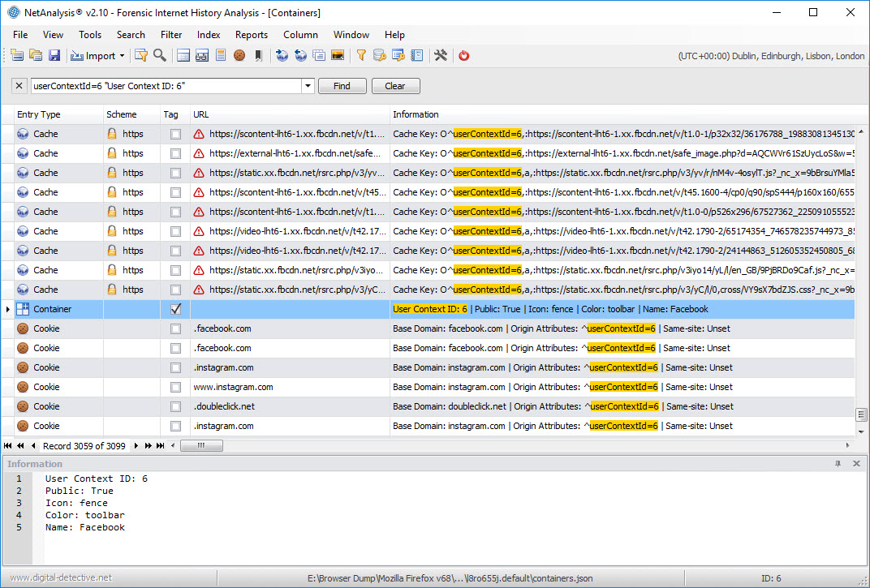The image size is (870, 588).
Task: Open the wrench and hammer options icon
Action: [x=441, y=55]
